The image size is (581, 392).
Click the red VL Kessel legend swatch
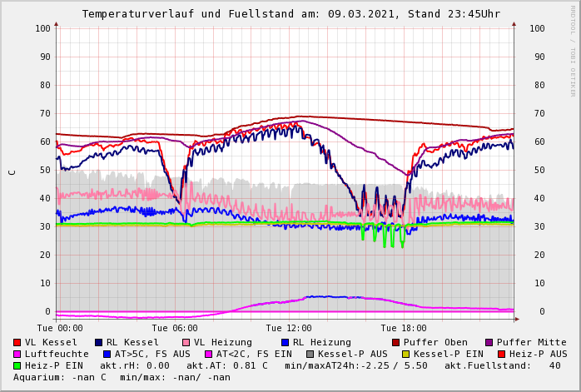[17, 342]
